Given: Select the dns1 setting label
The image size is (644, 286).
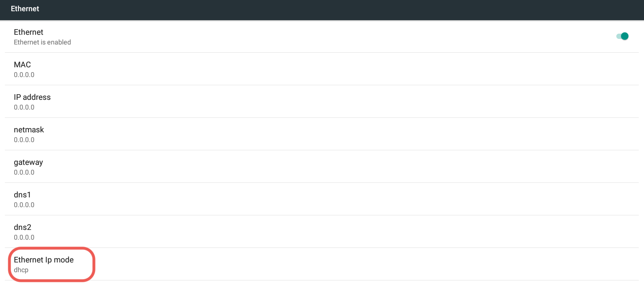Looking at the screenshot, I should [x=22, y=195].
